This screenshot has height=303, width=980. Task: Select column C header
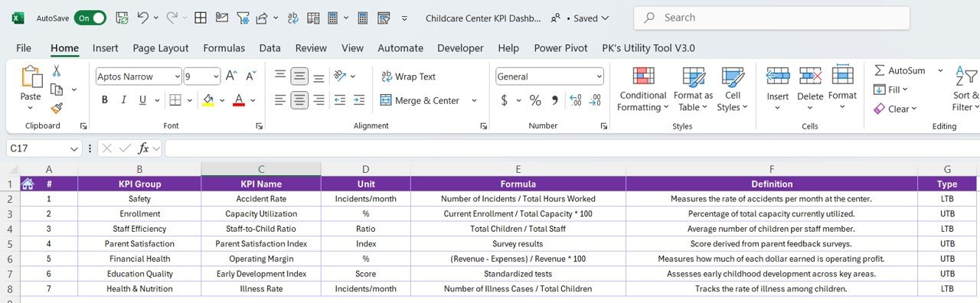(261, 169)
